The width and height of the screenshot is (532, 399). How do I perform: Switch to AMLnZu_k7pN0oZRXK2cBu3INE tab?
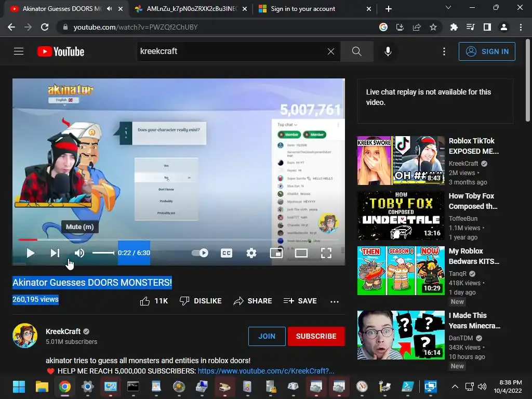pos(192,9)
